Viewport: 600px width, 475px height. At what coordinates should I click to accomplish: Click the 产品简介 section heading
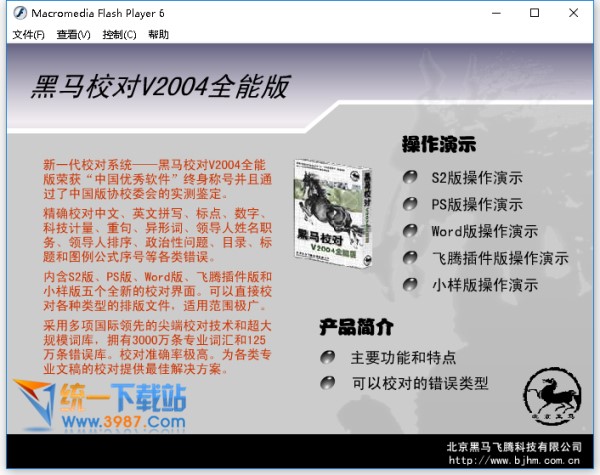357,327
